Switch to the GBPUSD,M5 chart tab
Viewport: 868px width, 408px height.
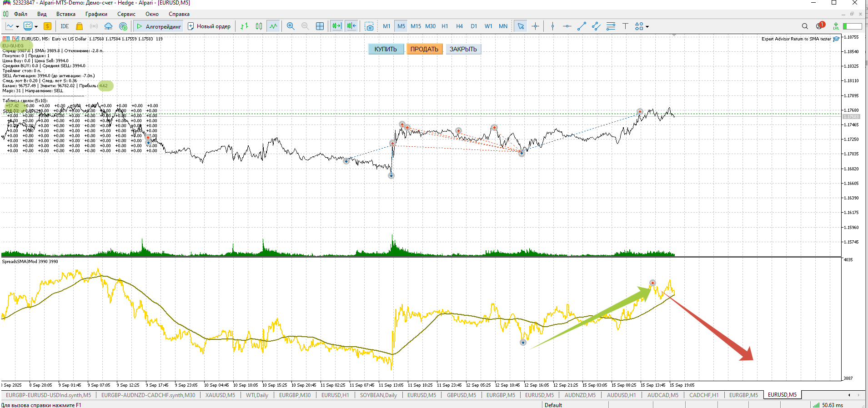[x=462, y=395]
